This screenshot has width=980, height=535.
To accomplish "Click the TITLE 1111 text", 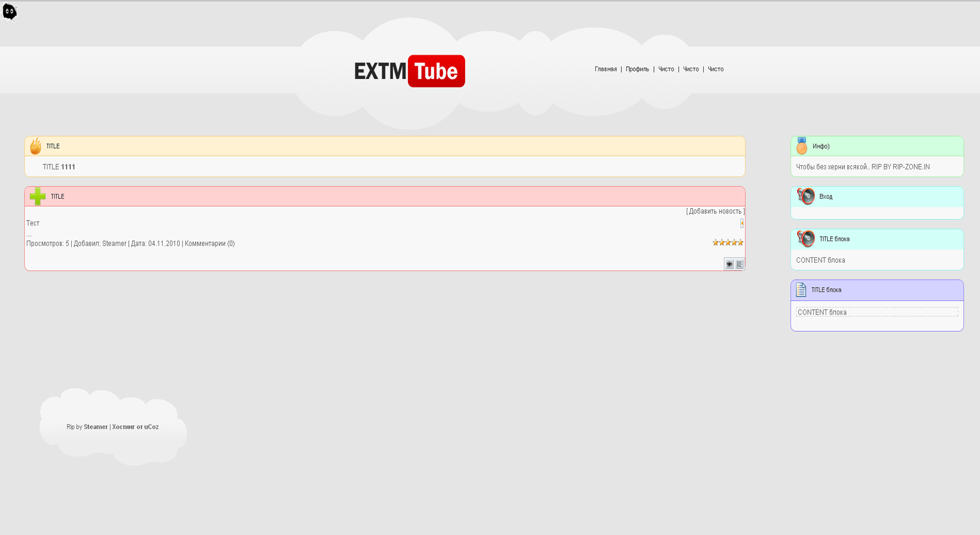I will pos(59,167).
